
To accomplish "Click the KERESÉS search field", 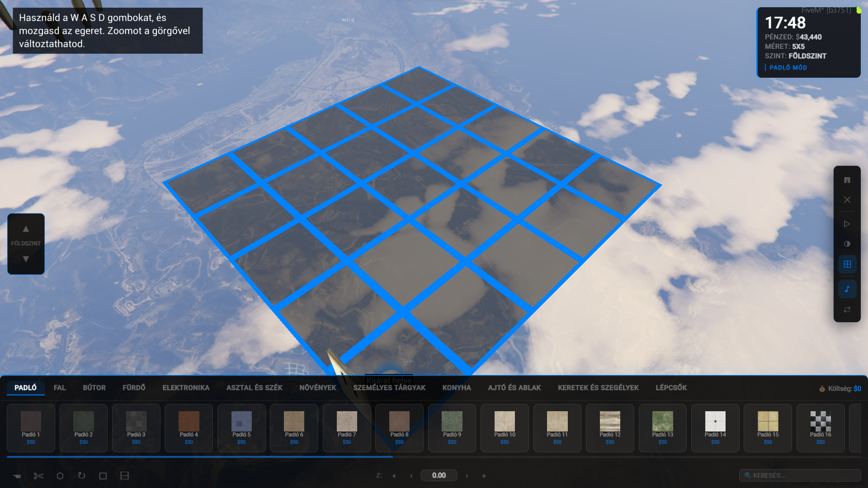I will pyautogui.click(x=800, y=475).
